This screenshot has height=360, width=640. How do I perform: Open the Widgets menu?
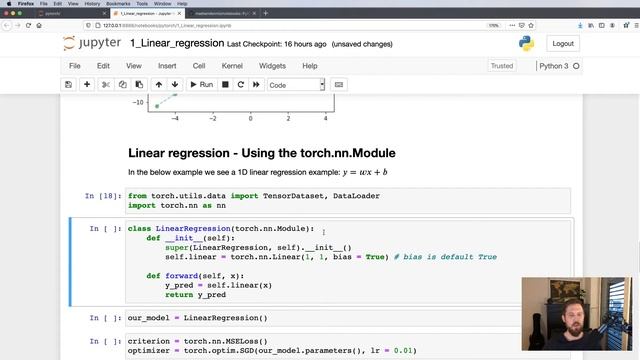(272, 66)
